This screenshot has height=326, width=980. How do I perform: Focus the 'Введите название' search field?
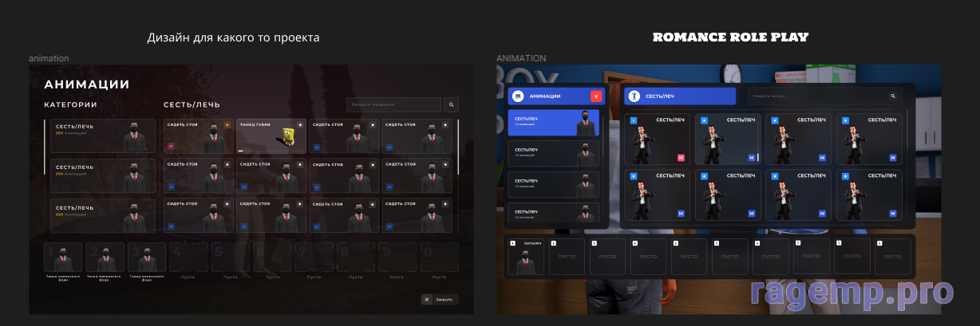[x=393, y=104]
